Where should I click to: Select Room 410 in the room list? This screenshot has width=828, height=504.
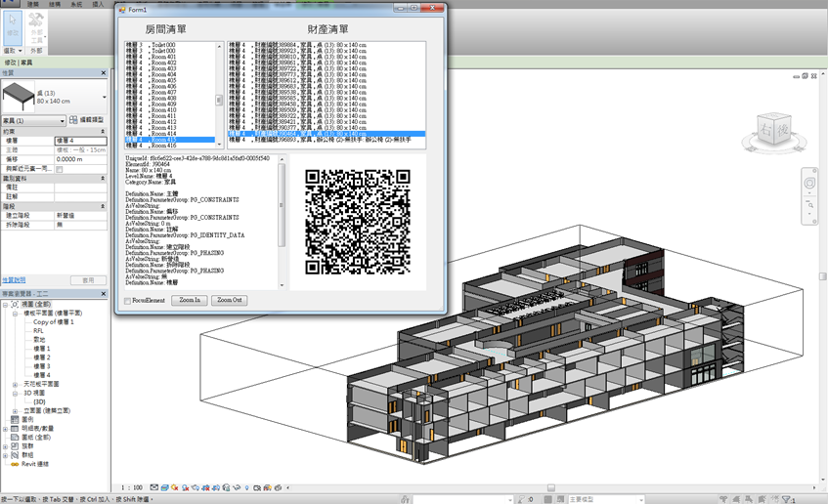pos(162,109)
